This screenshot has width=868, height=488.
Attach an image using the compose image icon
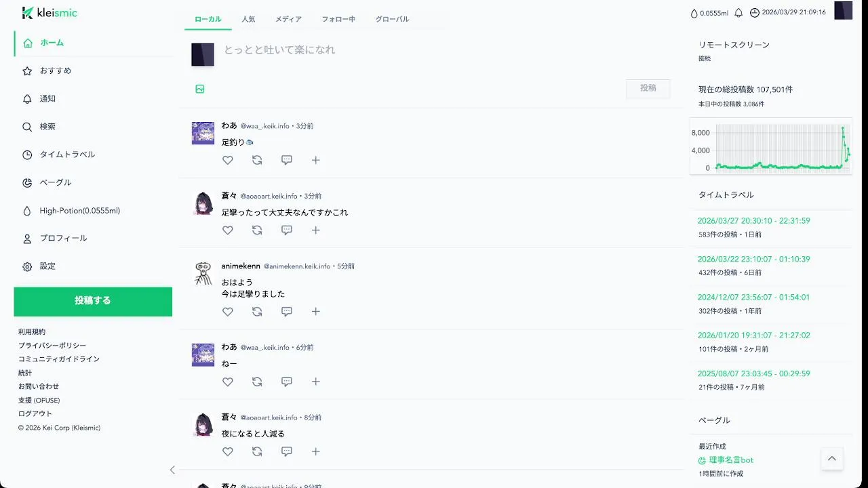coord(200,89)
